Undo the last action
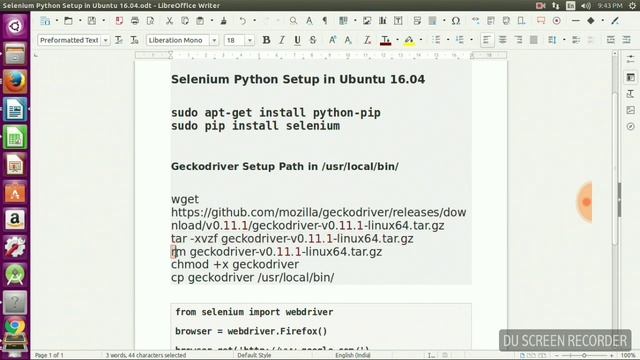640x360 pixels. [243, 21]
